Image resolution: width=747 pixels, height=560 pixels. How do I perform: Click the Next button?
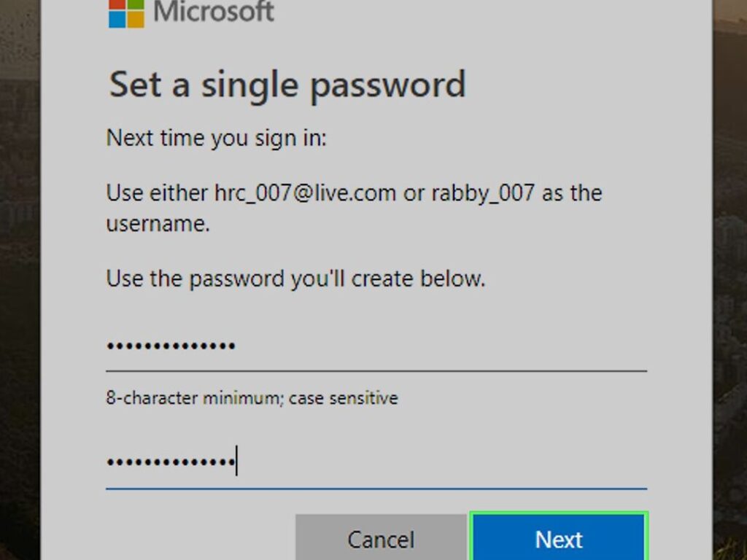coord(558,539)
